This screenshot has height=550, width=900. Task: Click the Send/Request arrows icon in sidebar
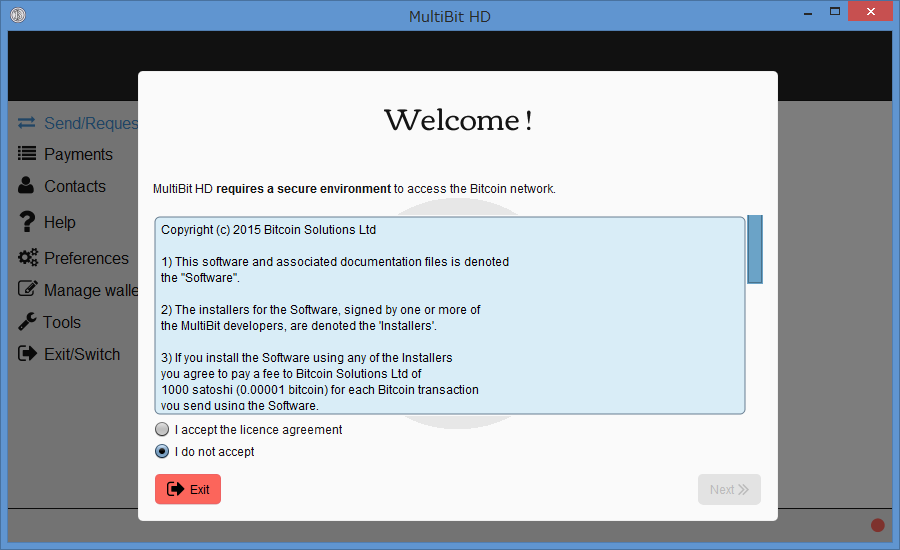pyautogui.click(x=26, y=123)
